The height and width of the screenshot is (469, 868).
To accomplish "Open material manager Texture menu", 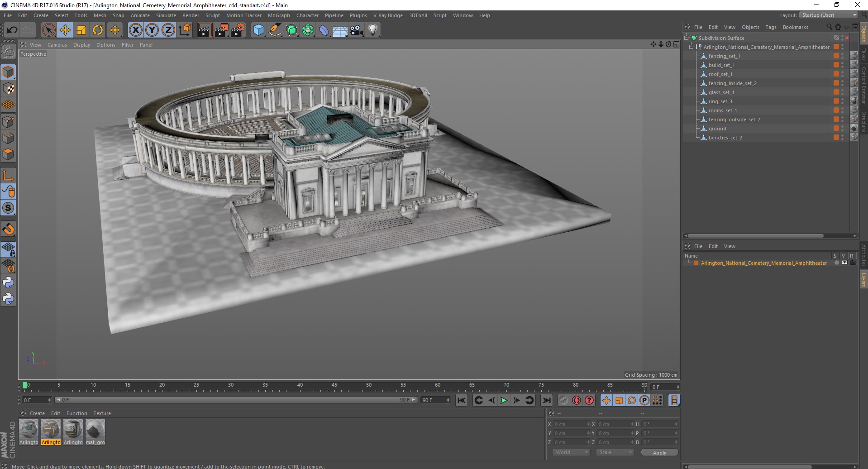I will (x=102, y=413).
